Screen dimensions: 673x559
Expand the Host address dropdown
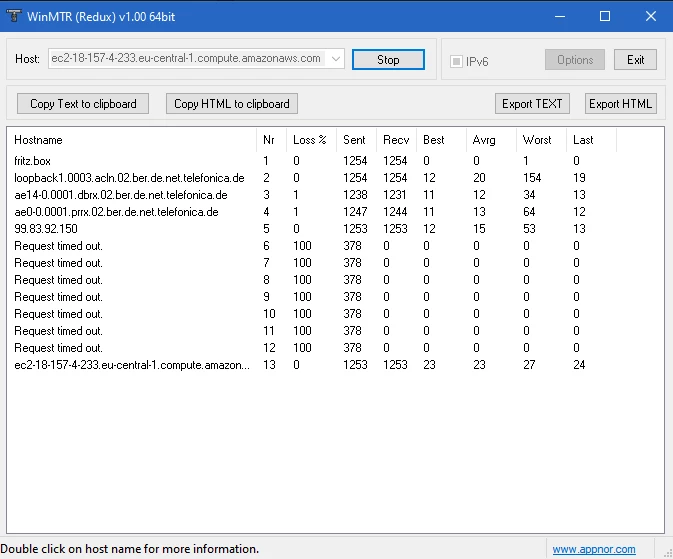point(335,59)
